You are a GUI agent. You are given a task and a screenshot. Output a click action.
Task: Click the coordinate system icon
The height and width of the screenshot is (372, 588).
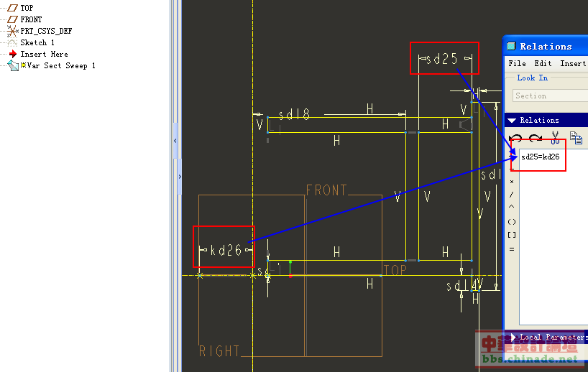(13, 31)
